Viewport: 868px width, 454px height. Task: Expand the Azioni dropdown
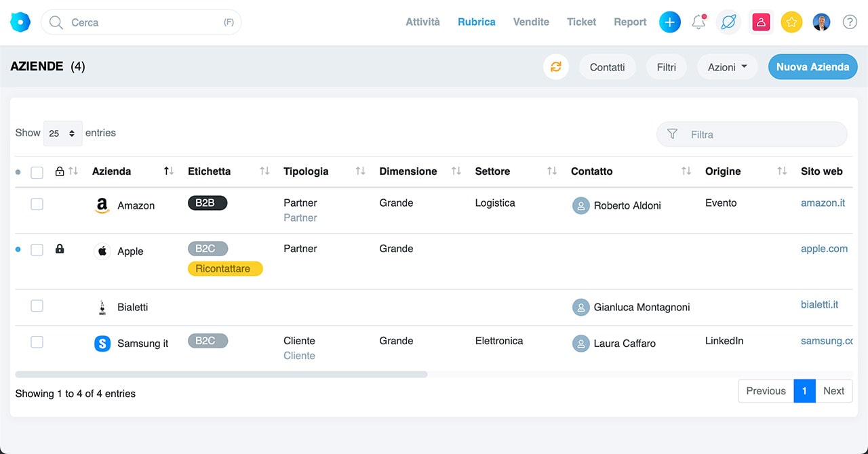coord(727,67)
